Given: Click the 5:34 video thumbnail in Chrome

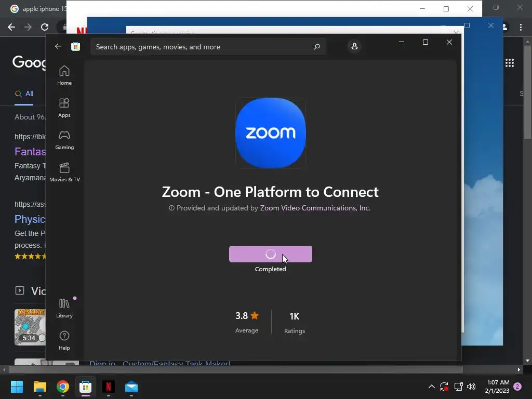Looking at the screenshot, I should (30, 327).
